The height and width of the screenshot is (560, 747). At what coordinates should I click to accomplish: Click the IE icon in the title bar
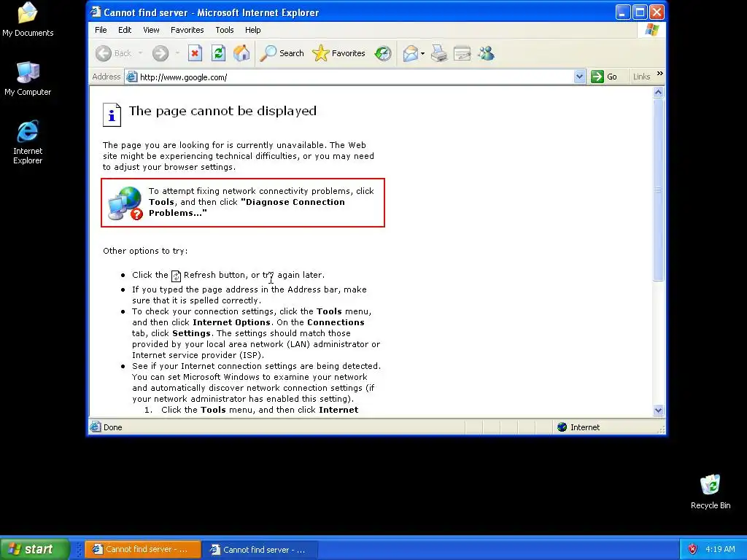(96, 12)
